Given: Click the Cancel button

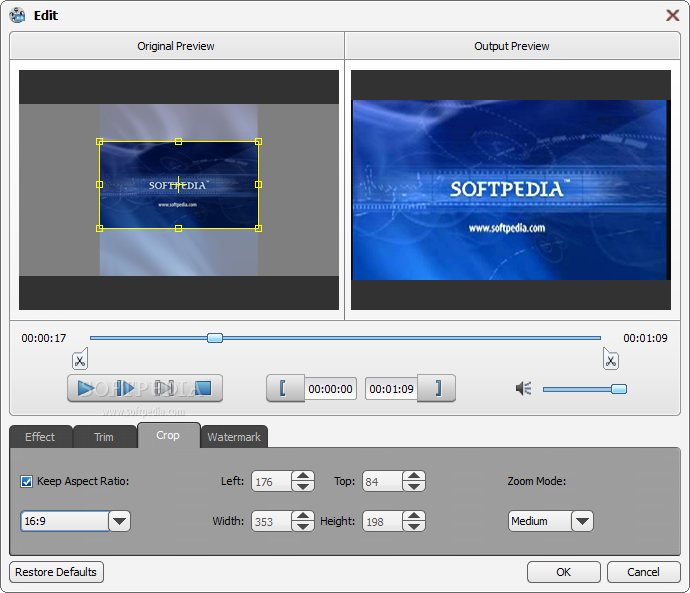Looking at the screenshot, I should (x=643, y=572).
